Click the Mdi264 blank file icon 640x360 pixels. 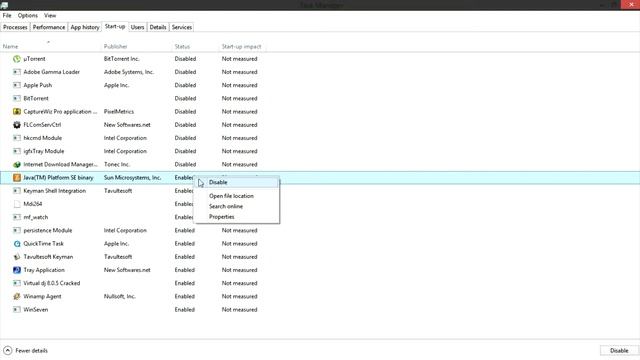(x=17, y=204)
